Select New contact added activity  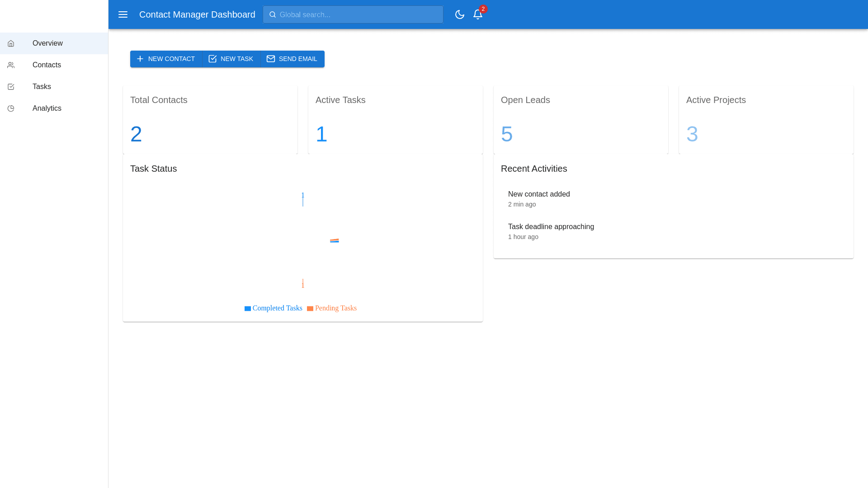538,199
